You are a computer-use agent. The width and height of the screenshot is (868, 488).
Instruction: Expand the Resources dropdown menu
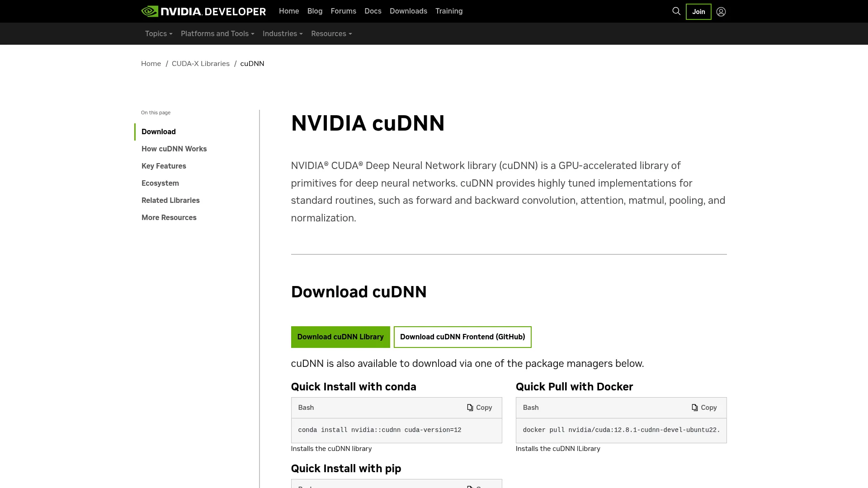[331, 34]
